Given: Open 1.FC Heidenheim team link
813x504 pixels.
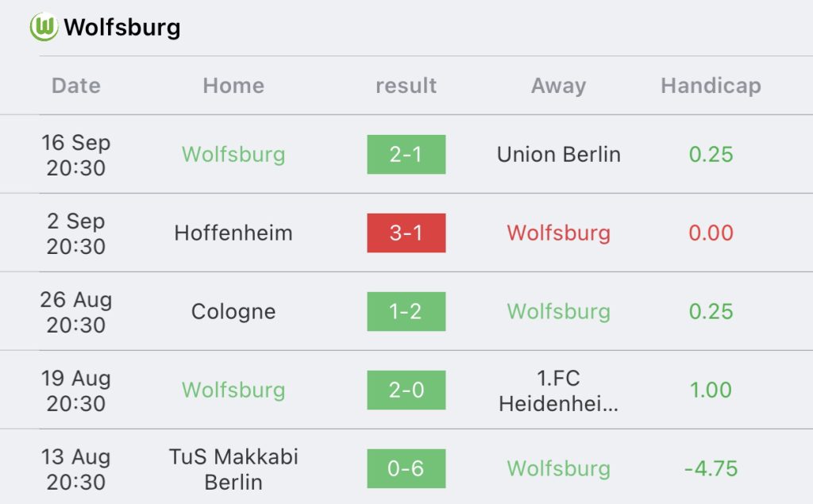Looking at the screenshot, I should (558, 391).
